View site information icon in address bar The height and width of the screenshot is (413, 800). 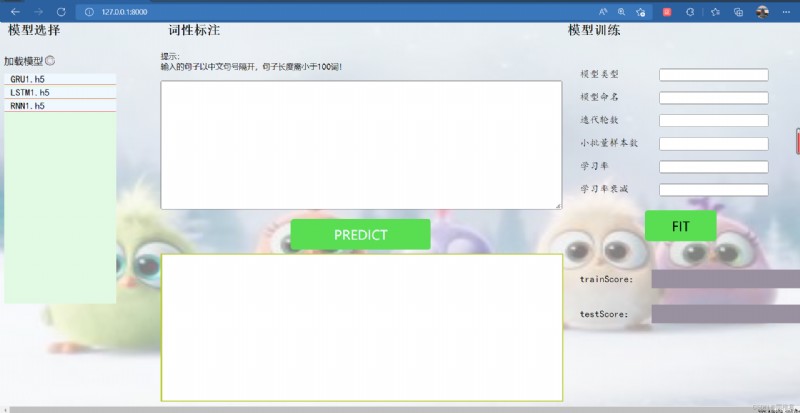(x=89, y=12)
